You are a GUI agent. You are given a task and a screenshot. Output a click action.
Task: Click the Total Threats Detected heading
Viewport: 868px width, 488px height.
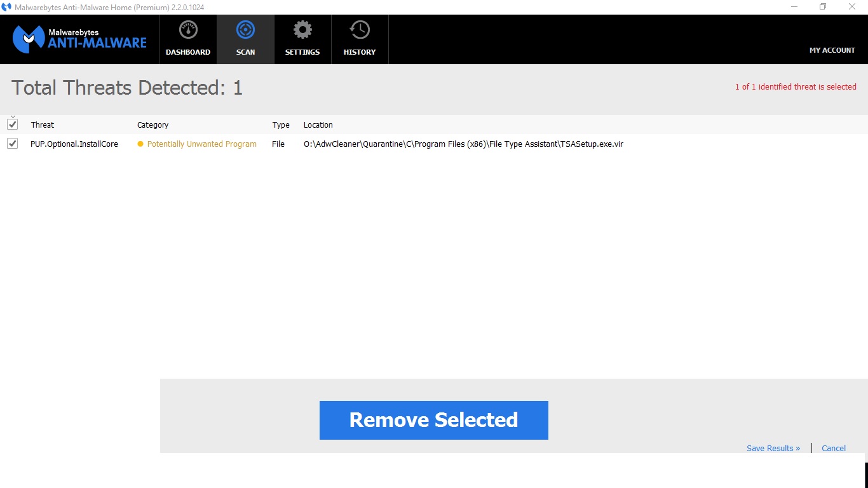pyautogui.click(x=127, y=88)
